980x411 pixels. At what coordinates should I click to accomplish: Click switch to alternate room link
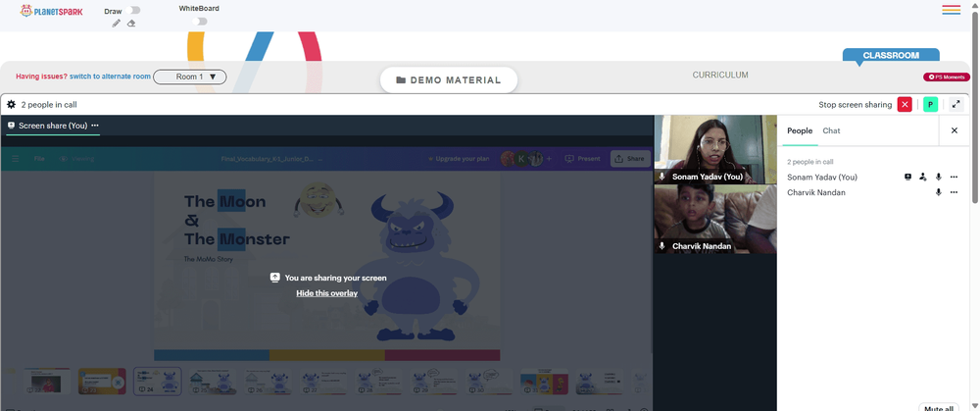click(110, 77)
